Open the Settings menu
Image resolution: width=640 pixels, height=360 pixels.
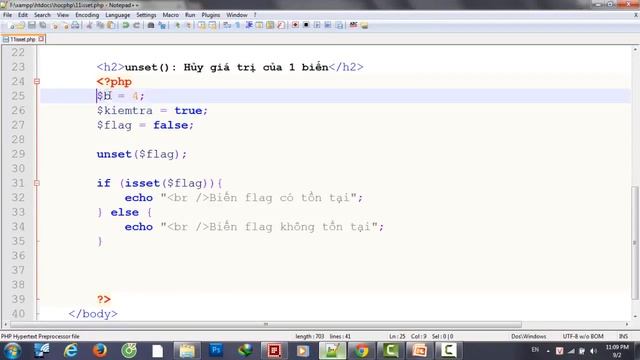pyautogui.click(x=146, y=15)
